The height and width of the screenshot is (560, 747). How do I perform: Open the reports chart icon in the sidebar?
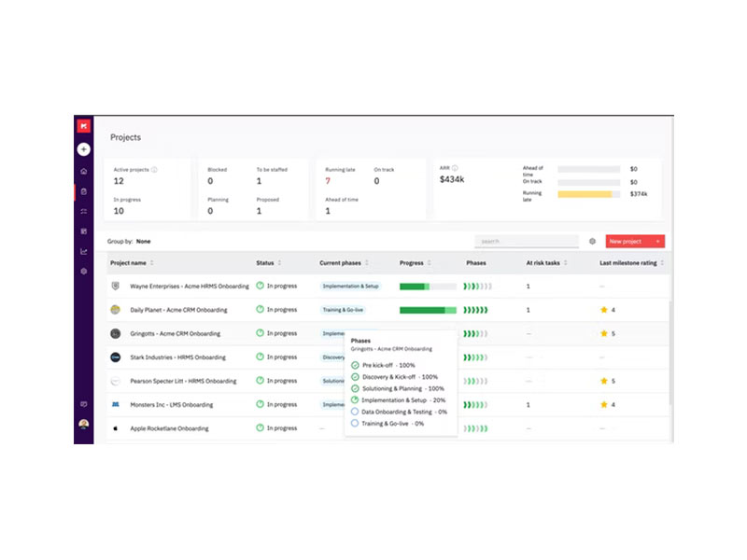(84, 251)
